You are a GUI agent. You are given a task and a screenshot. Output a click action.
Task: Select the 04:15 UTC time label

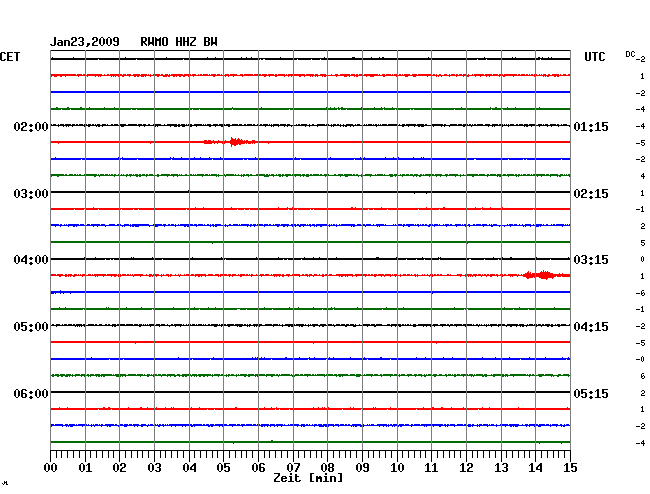pyautogui.click(x=591, y=327)
